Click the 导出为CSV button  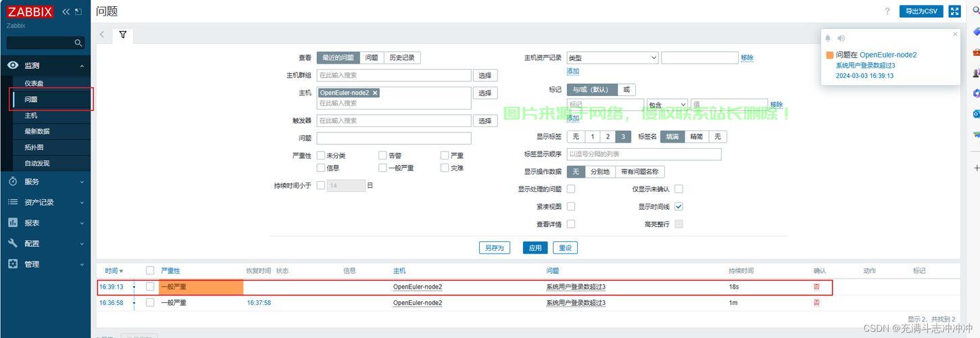pos(921,11)
